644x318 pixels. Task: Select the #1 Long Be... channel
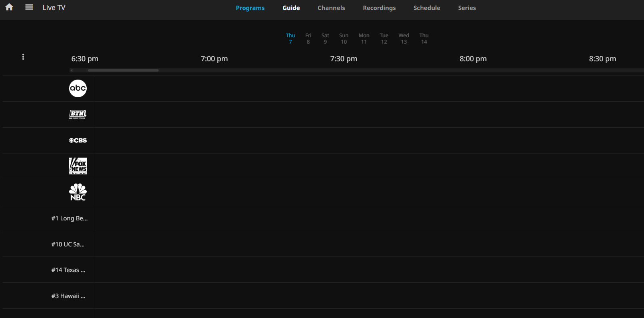tap(70, 218)
